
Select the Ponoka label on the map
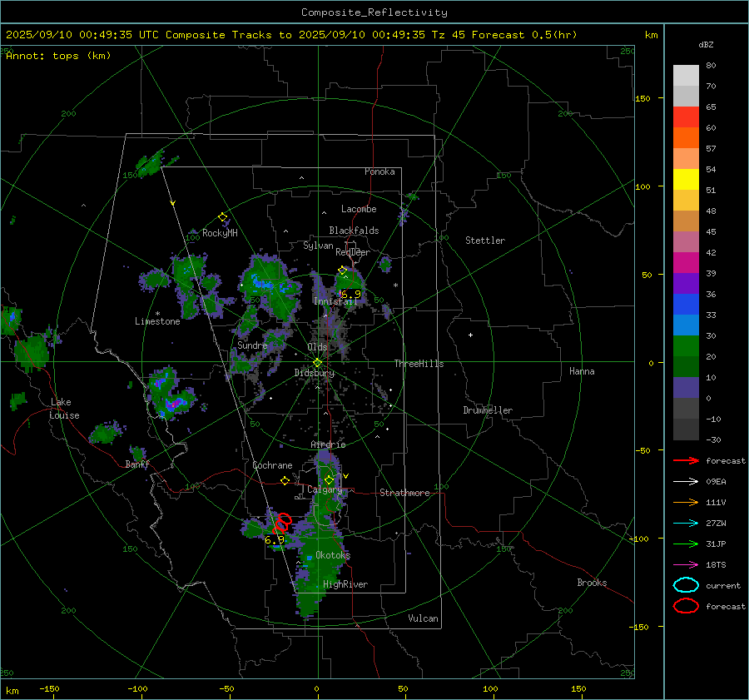tap(379, 171)
